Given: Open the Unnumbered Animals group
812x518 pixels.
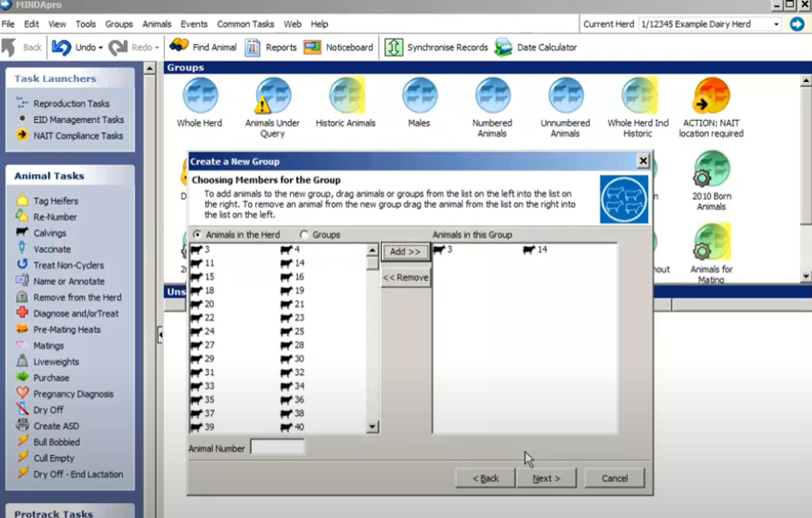Looking at the screenshot, I should 565,96.
